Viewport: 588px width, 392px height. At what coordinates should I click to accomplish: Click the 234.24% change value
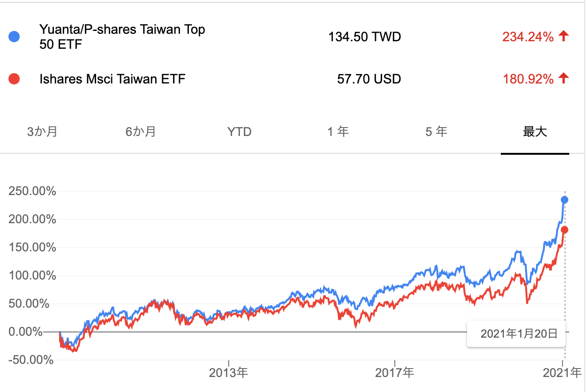point(528,37)
